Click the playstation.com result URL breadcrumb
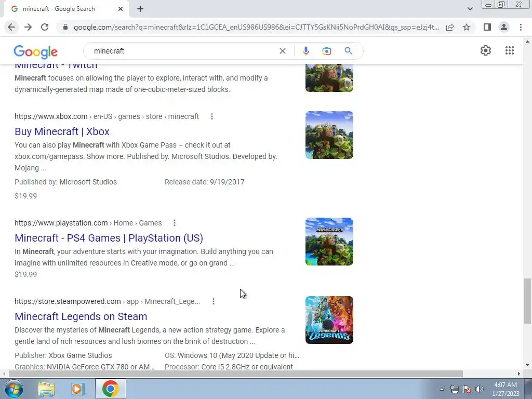 coord(88,223)
